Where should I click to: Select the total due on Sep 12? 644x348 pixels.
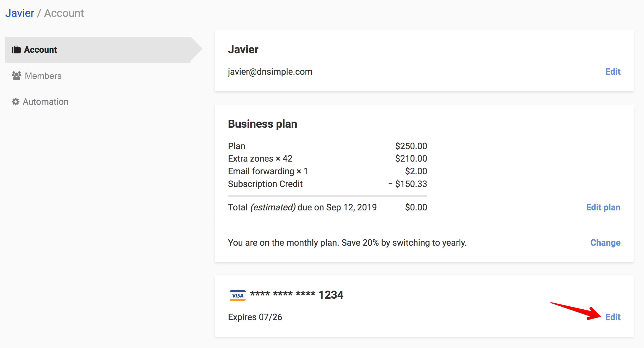tap(302, 207)
